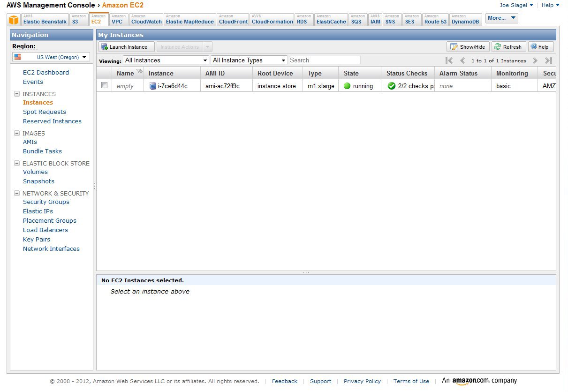Click the AMI ID cell ami-ac72ff9c
Screen dimensions: 568x392
coord(222,86)
